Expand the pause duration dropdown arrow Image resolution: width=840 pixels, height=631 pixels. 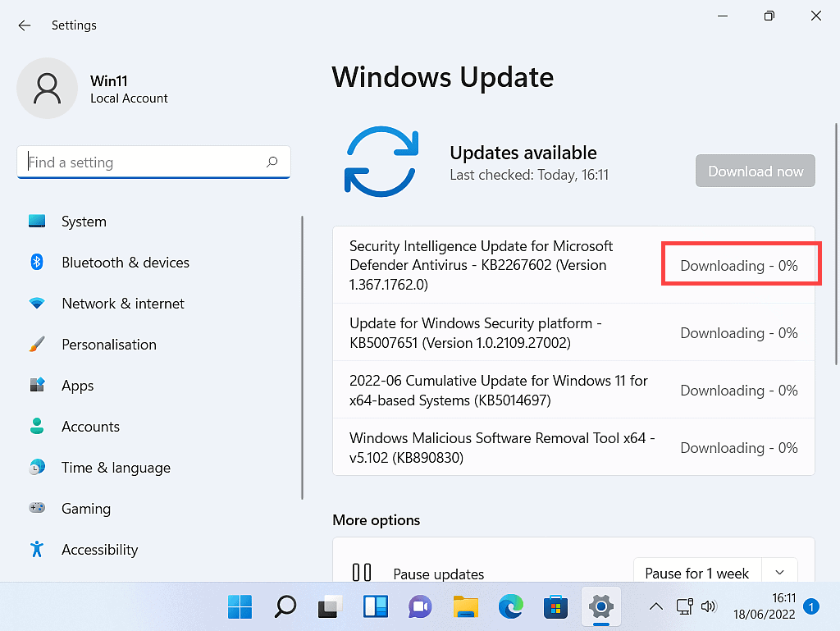pyautogui.click(x=779, y=573)
